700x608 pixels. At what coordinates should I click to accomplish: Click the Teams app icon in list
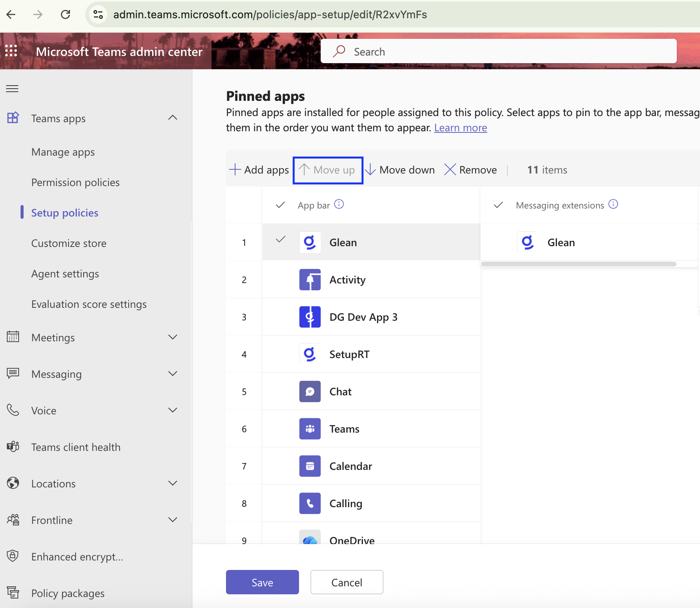click(310, 429)
